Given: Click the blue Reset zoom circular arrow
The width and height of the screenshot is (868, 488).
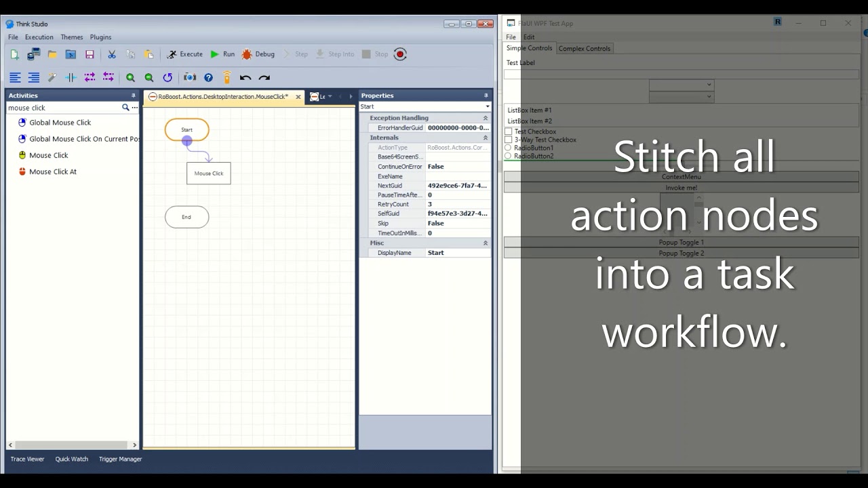Looking at the screenshot, I should [167, 78].
